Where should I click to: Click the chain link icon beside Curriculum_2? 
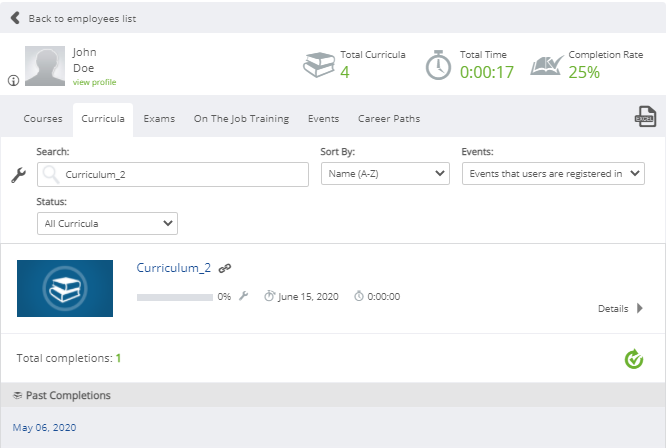pyautogui.click(x=225, y=268)
